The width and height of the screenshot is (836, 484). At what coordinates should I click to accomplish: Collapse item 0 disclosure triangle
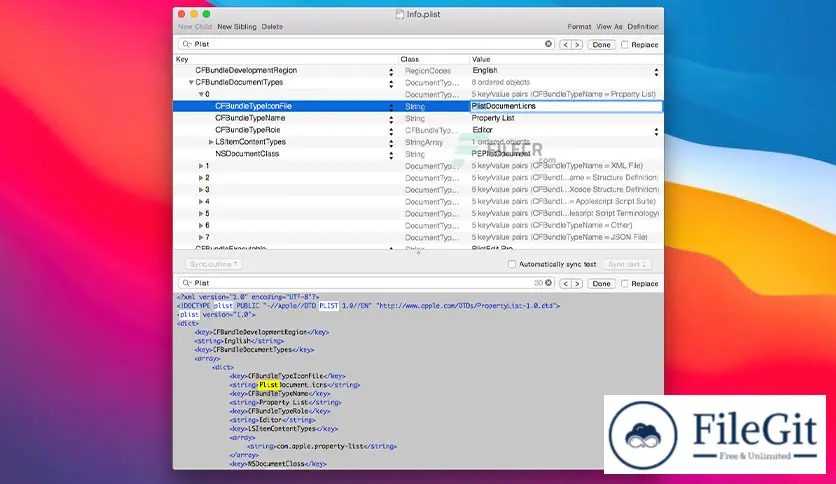point(201,94)
